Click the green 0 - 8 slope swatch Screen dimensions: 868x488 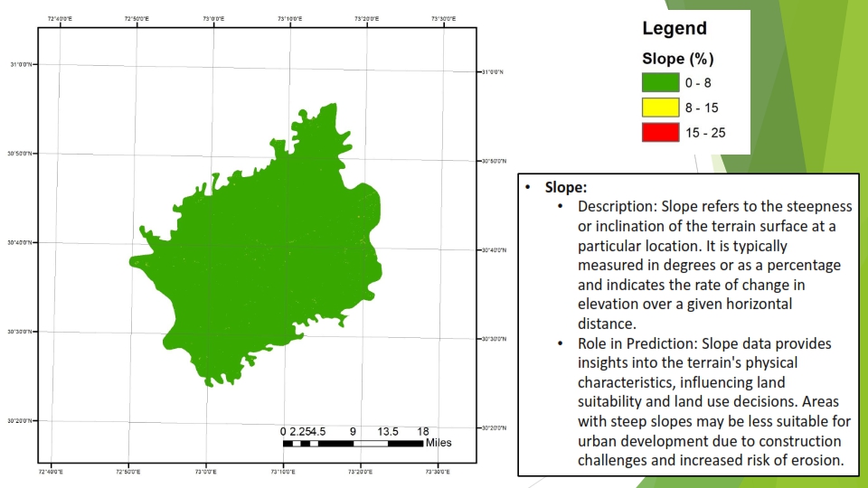click(x=660, y=83)
